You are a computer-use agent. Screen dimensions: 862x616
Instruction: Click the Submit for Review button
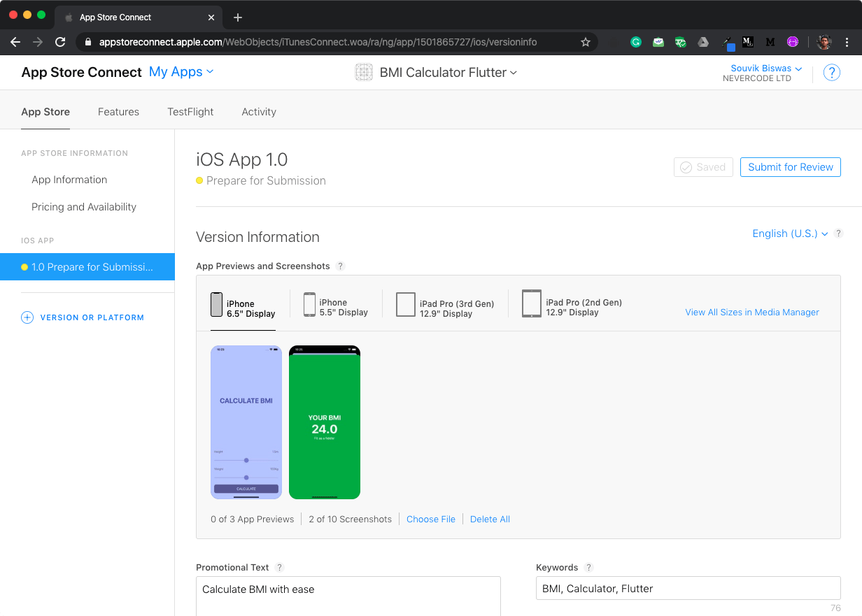point(791,167)
